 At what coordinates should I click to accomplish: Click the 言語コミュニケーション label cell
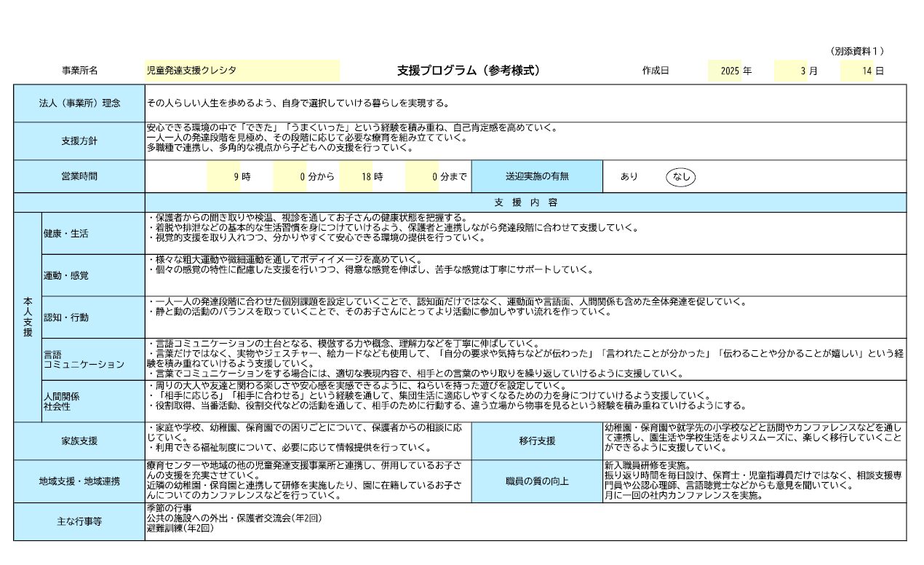93,359
